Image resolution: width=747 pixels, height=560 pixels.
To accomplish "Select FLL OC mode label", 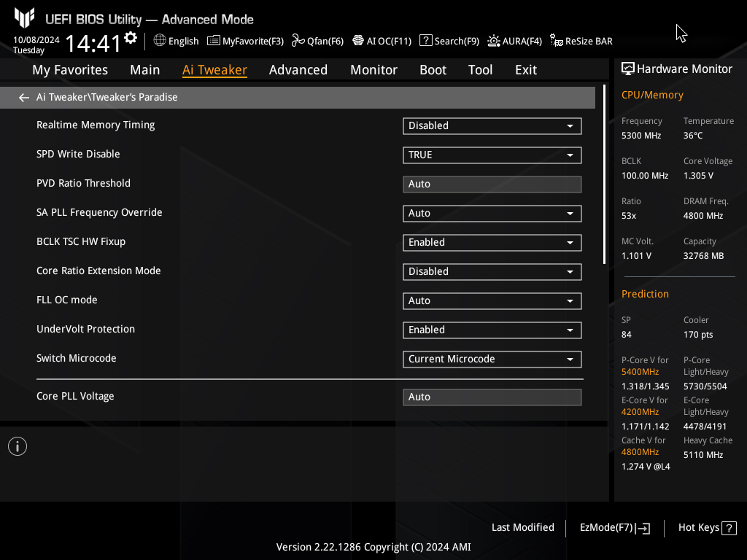I will 66,300.
